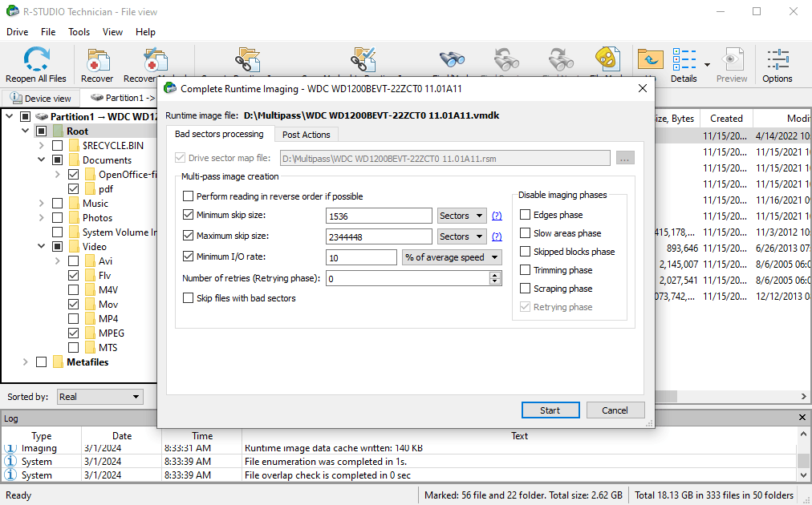Click the chain-linked folder icon with a checkmark
Viewport: 812px width, 505px height.
[363, 59]
